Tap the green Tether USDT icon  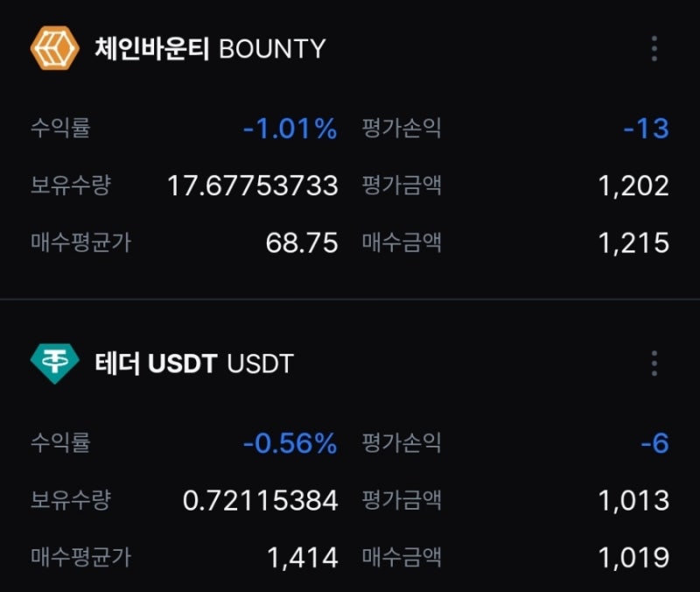coord(55,363)
